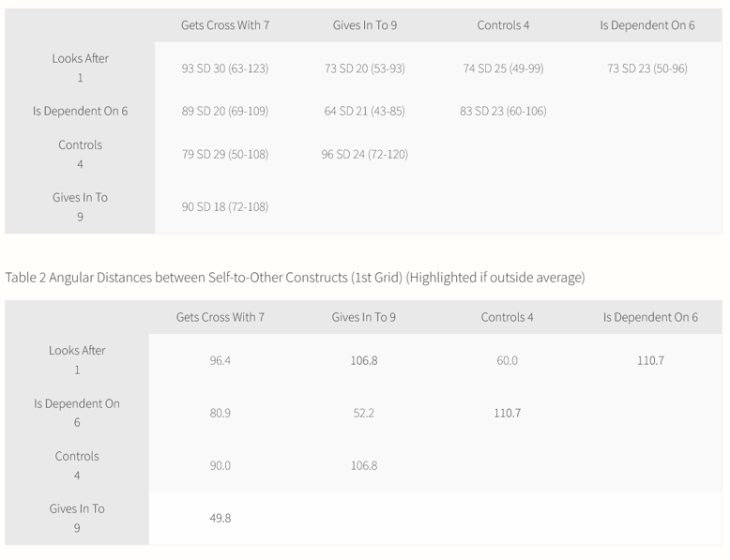730x560 pixels.
Task: Select the 80.9 cell in Table 2
Action: (x=221, y=413)
